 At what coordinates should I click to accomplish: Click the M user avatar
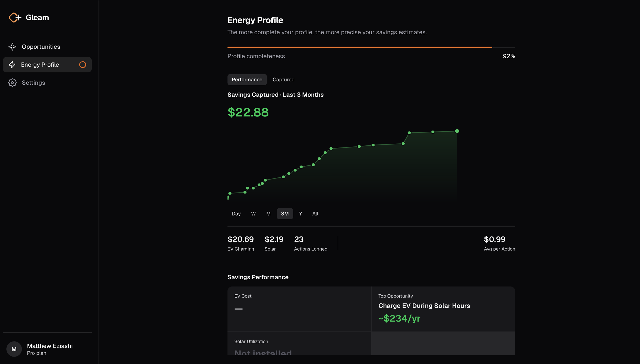click(x=14, y=349)
